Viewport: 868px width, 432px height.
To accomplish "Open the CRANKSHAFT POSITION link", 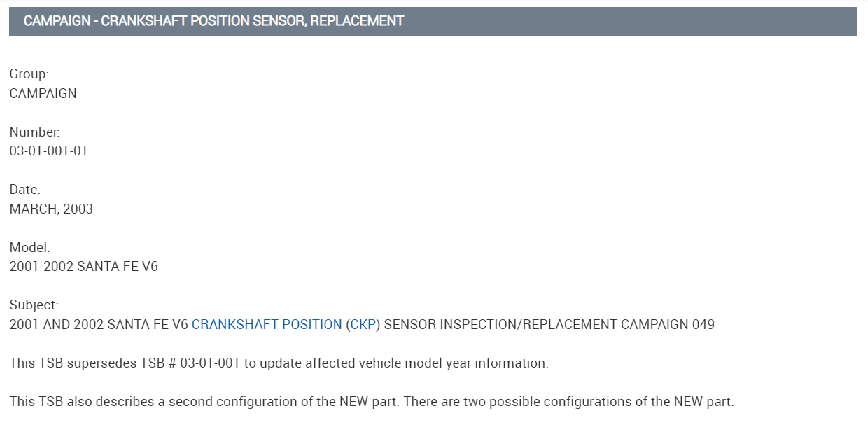I will point(266,325).
